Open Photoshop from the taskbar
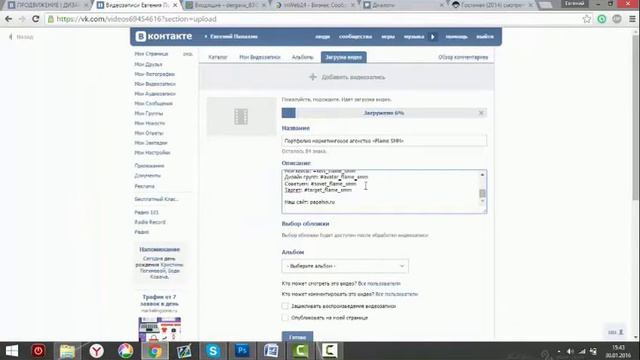 pyautogui.click(x=242, y=351)
